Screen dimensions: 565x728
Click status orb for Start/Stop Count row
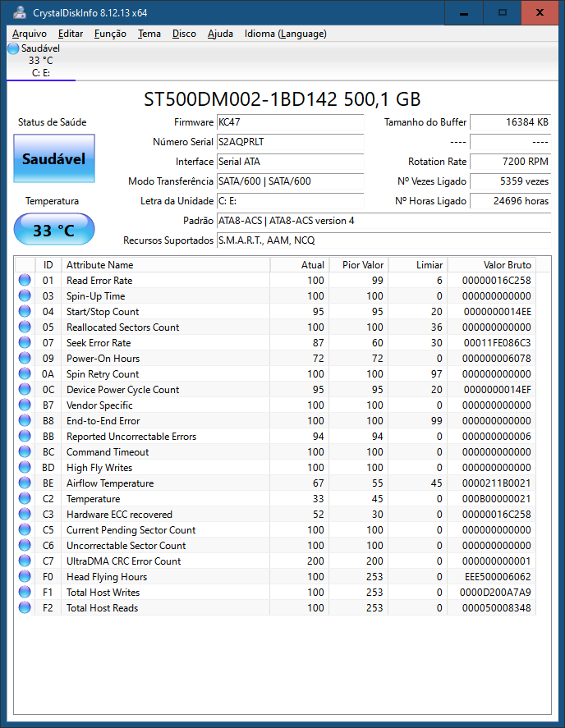[x=25, y=311]
